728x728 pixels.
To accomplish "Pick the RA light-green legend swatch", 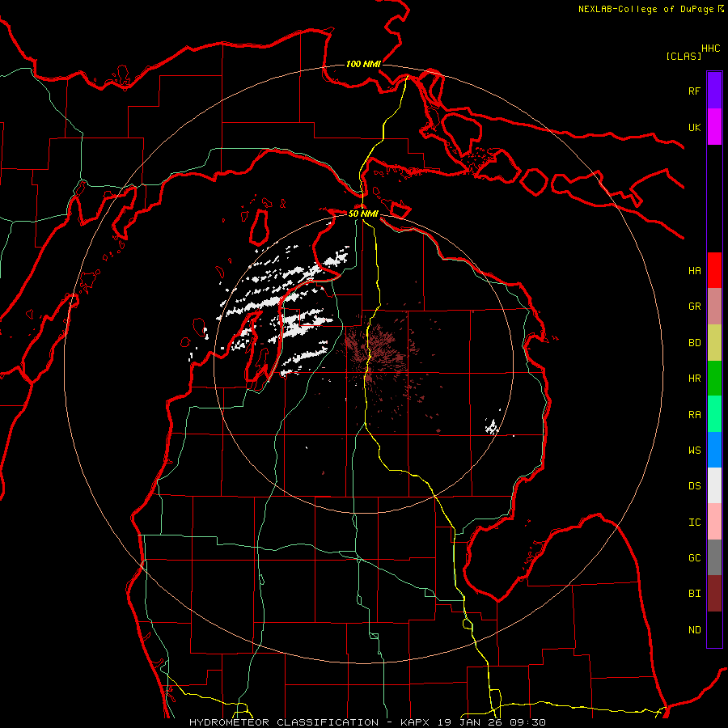I will pyautogui.click(x=714, y=414).
